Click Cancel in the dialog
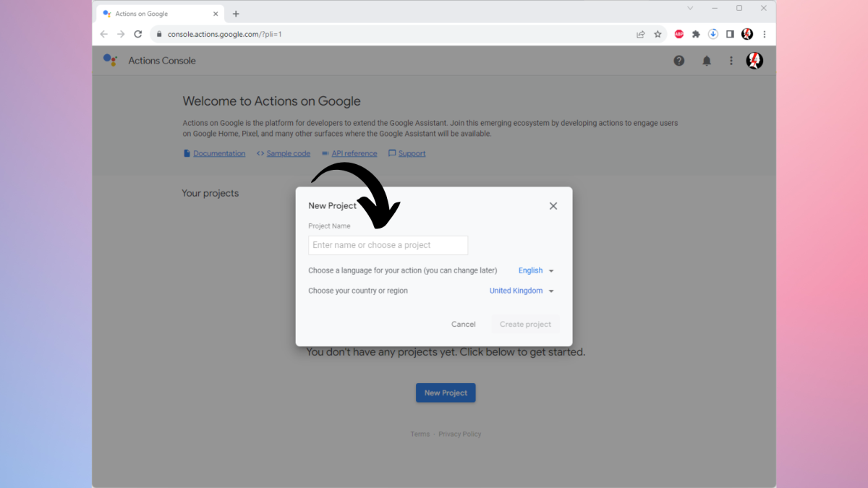868x488 pixels. coord(464,324)
